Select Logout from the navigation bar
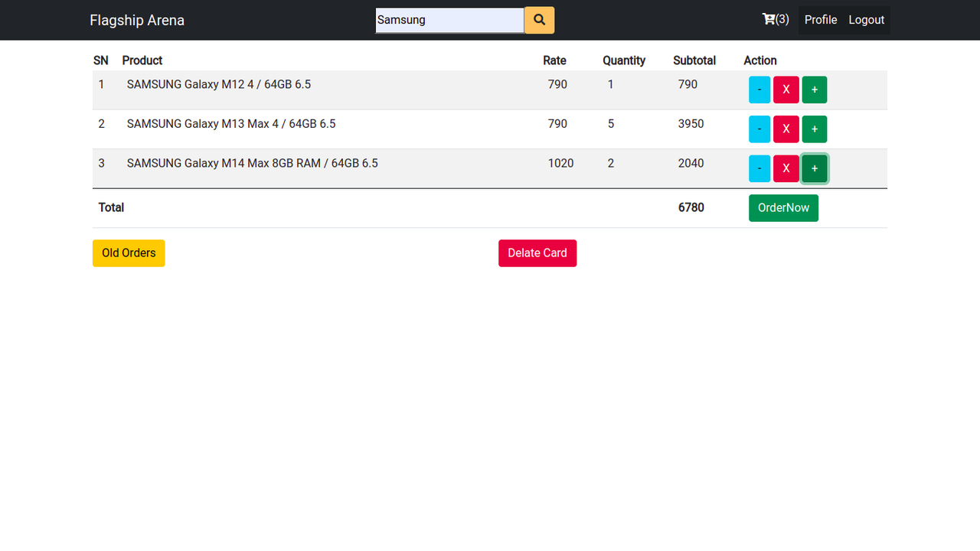The width and height of the screenshot is (980, 551). (x=866, y=20)
